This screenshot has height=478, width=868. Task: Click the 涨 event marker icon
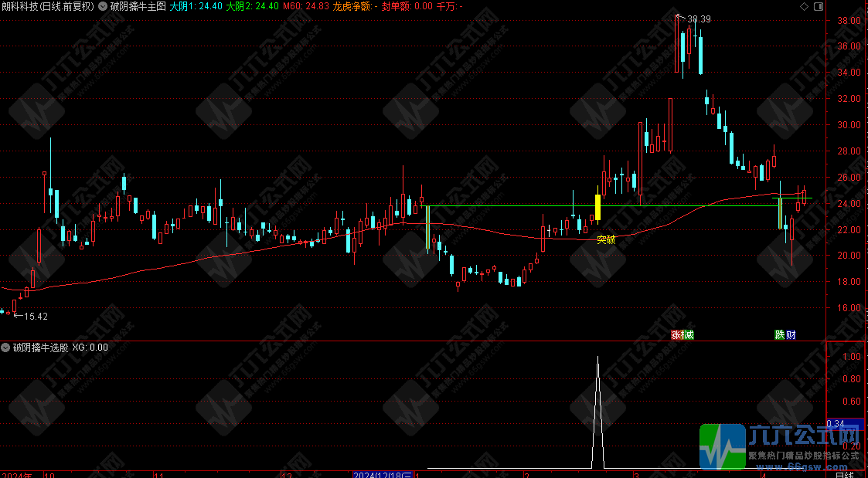click(676, 335)
